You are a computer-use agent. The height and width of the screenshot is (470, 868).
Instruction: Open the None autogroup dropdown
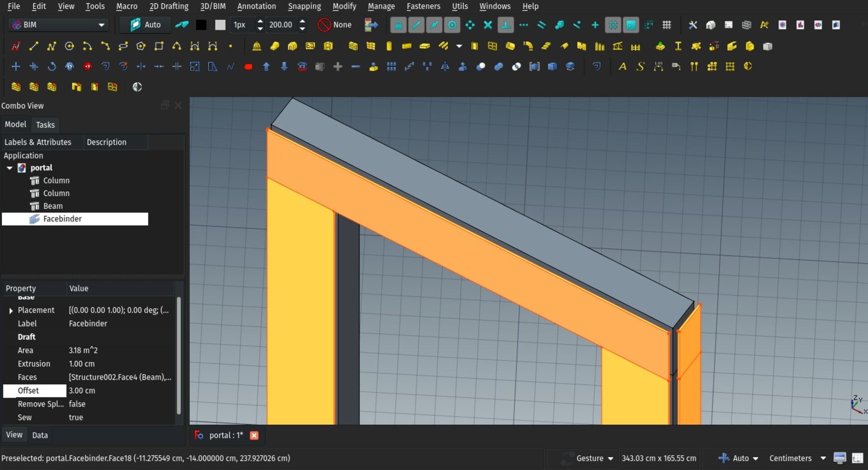335,25
